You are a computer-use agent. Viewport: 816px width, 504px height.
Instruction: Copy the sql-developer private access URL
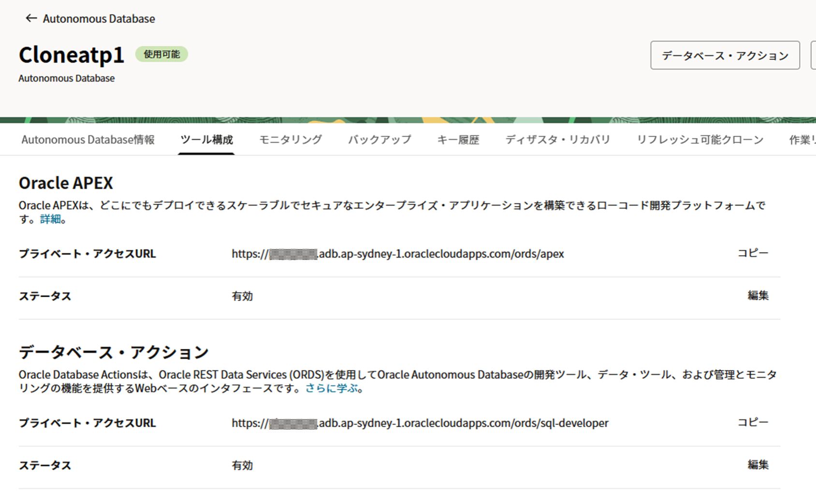pos(753,422)
